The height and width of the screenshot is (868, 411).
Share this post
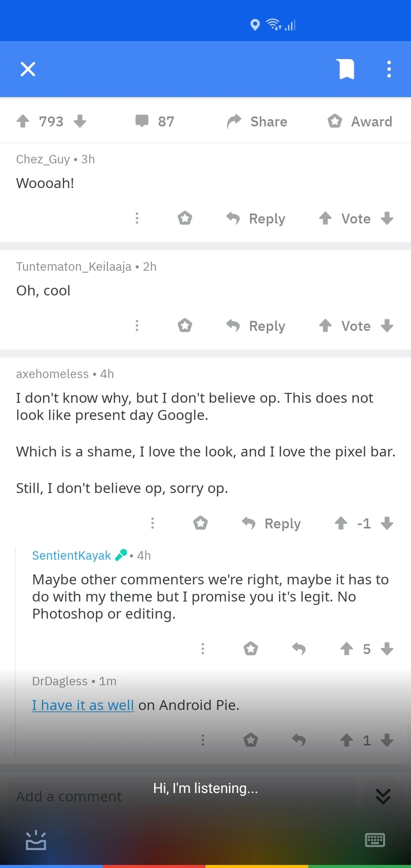(x=257, y=121)
